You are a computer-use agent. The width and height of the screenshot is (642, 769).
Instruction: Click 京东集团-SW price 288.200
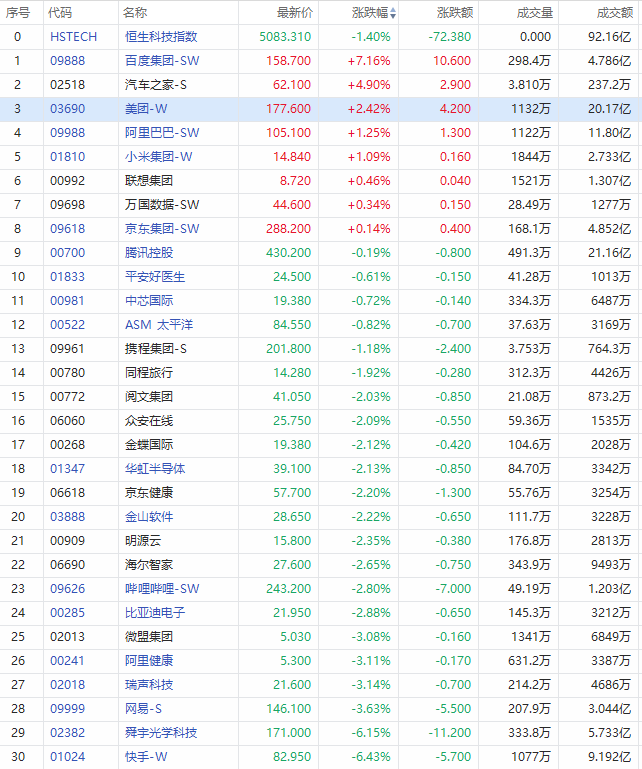(x=288, y=229)
